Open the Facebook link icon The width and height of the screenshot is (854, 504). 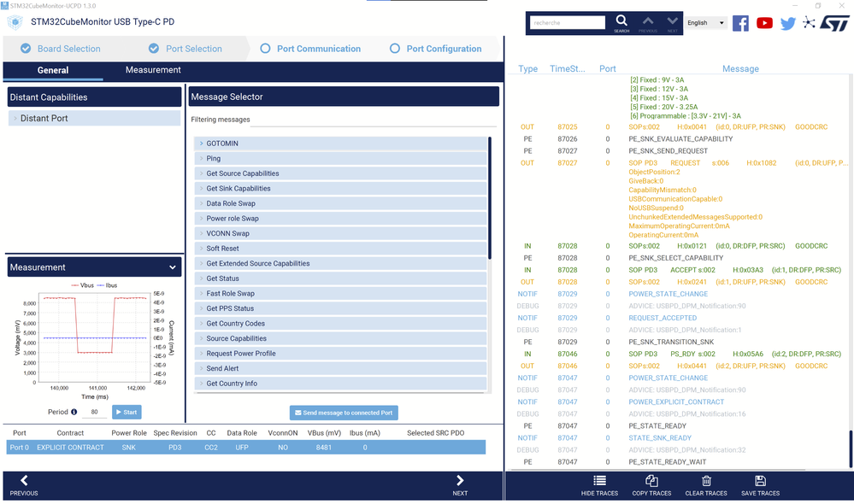coord(740,23)
